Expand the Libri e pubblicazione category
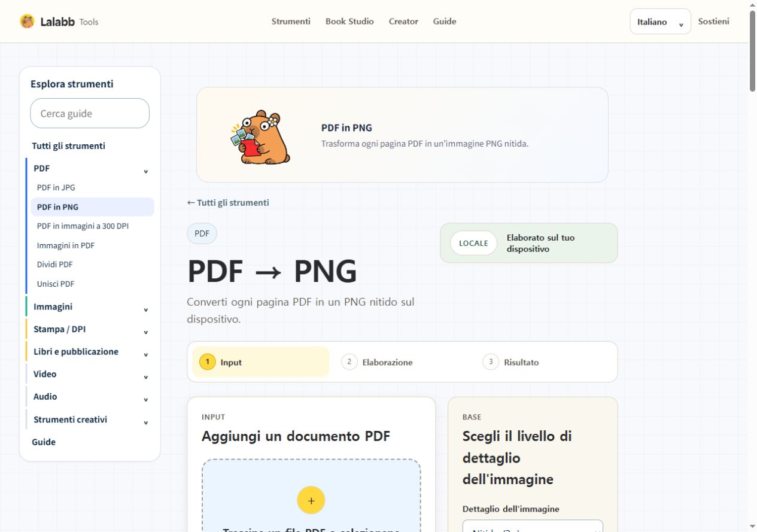The height and width of the screenshot is (532, 757). [x=90, y=352]
